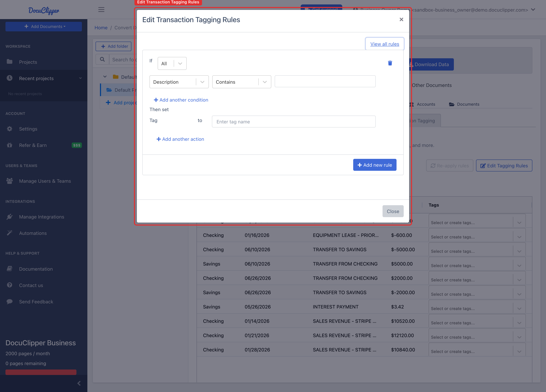Click Add another action
Screen dimensions: 546x392
tap(180, 139)
